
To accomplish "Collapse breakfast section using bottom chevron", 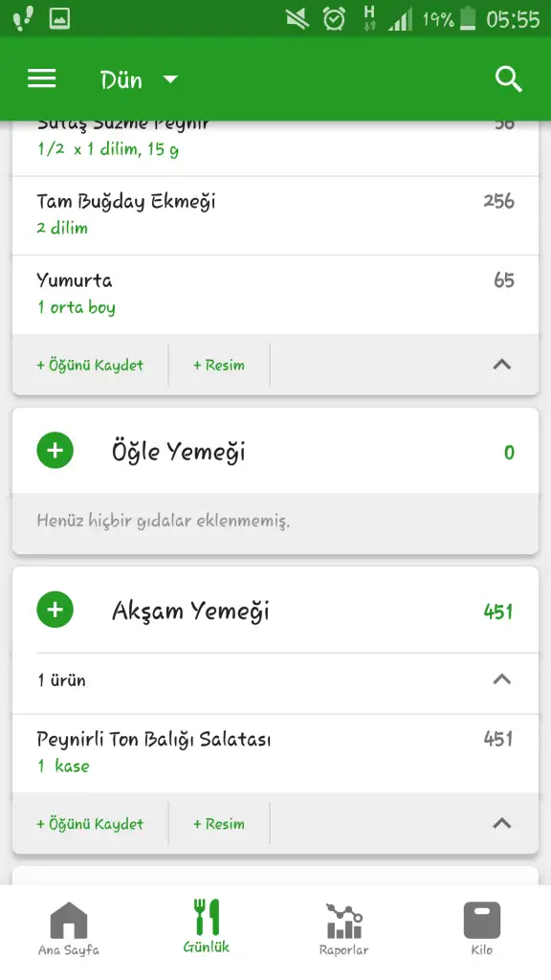I will coord(501,365).
